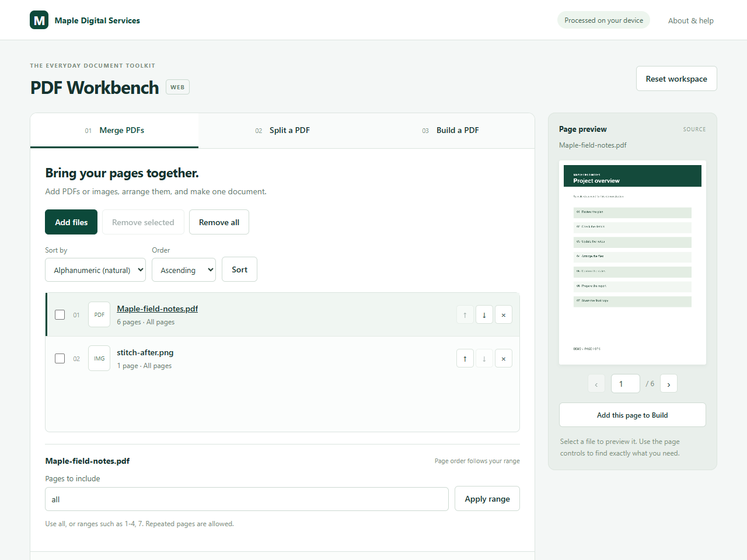Move Maple-field-notes.pdf down in the list
Image resolution: width=747 pixels, height=560 pixels.
(x=484, y=315)
